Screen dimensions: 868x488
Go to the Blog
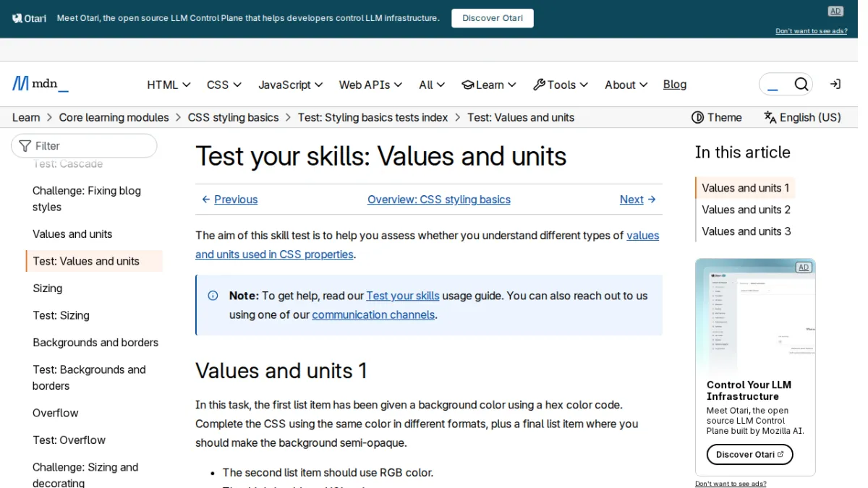pos(675,85)
